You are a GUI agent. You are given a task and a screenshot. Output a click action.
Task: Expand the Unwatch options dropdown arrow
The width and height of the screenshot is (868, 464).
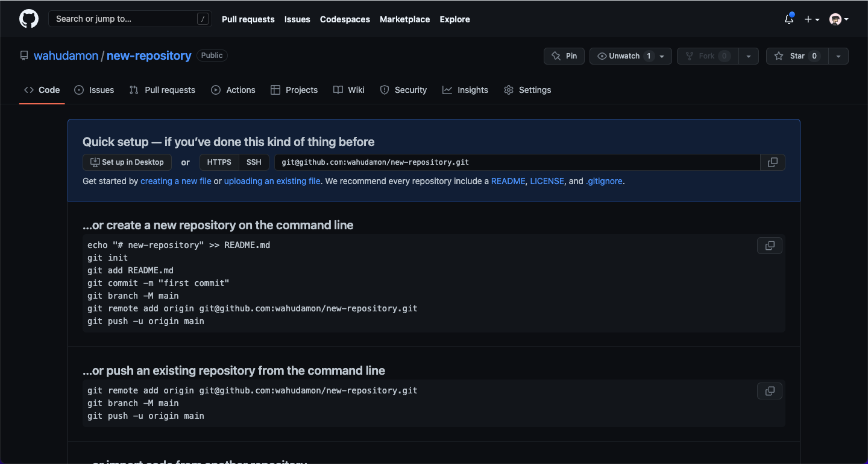pyautogui.click(x=662, y=56)
